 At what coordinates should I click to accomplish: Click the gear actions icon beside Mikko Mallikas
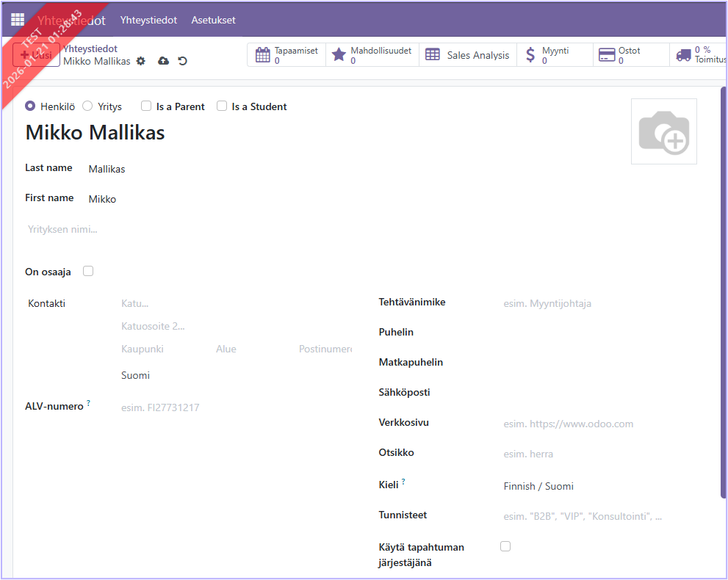tap(141, 61)
